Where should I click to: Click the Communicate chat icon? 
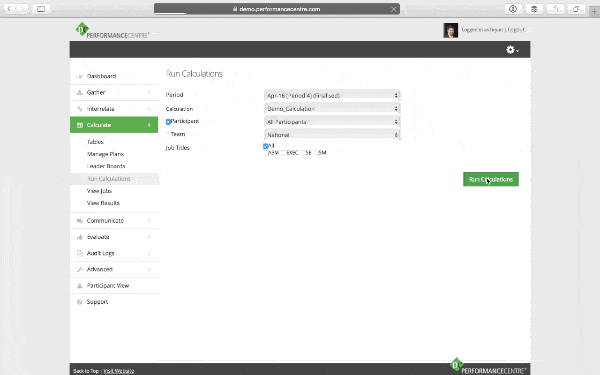[x=80, y=221]
